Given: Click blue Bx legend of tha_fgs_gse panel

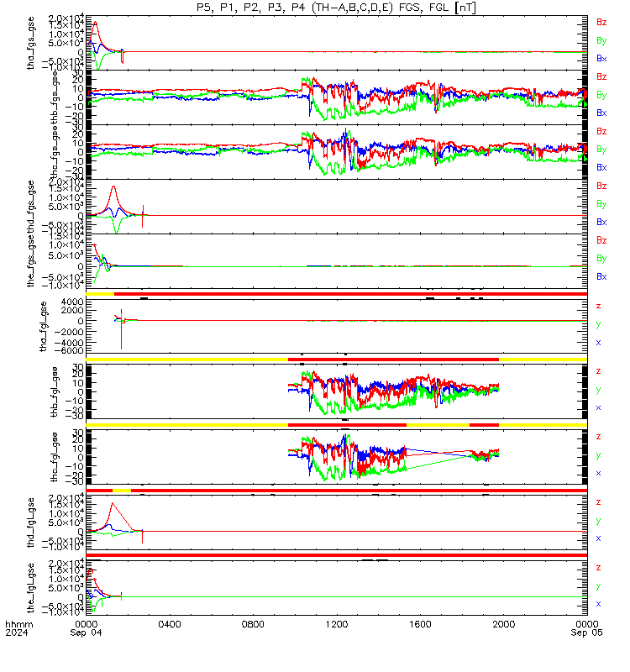Looking at the screenshot, I should pos(601,59).
